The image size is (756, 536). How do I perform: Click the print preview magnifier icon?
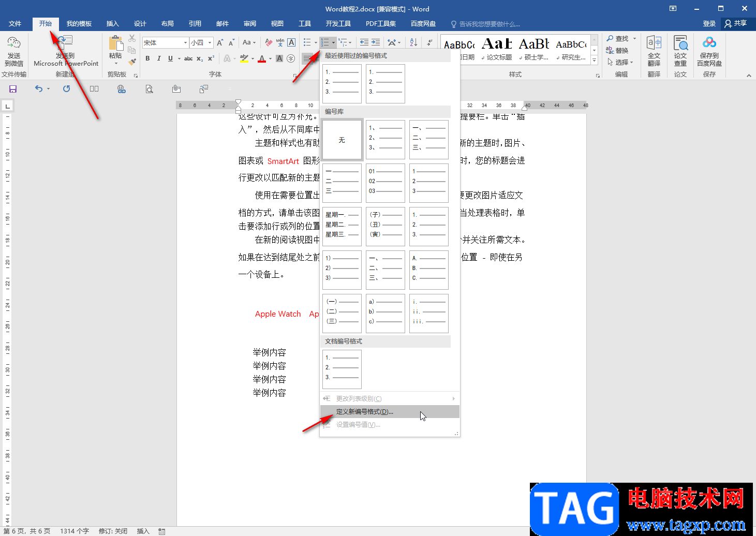tap(149, 89)
